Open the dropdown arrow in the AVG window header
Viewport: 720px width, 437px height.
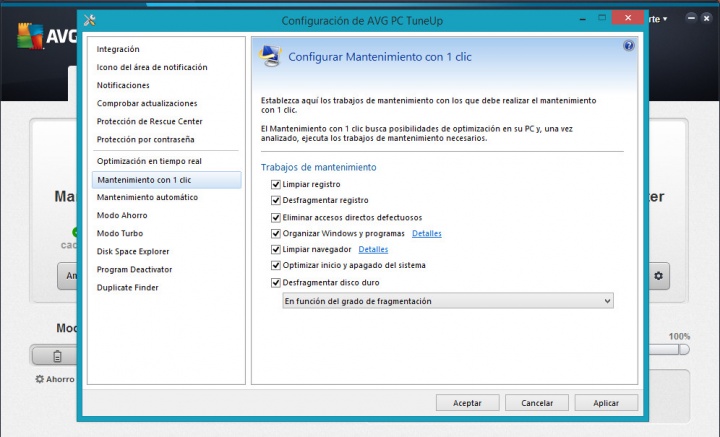coord(665,19)
